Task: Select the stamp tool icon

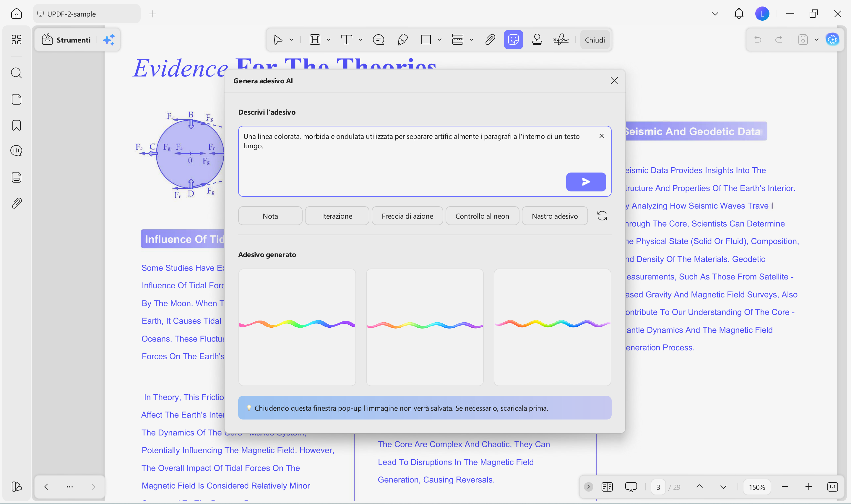Action: click(537, 40)
